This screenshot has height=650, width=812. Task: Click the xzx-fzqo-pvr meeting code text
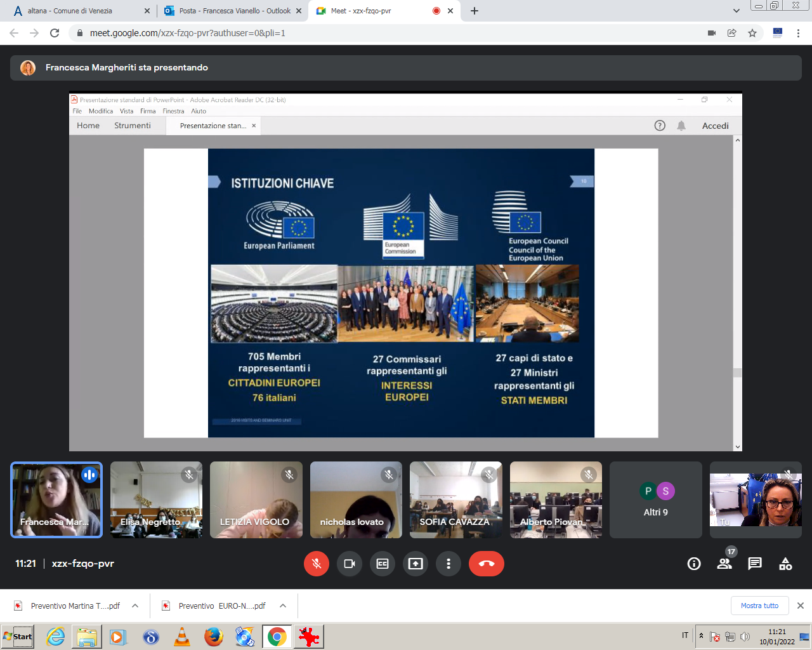(x=83, y=564)
